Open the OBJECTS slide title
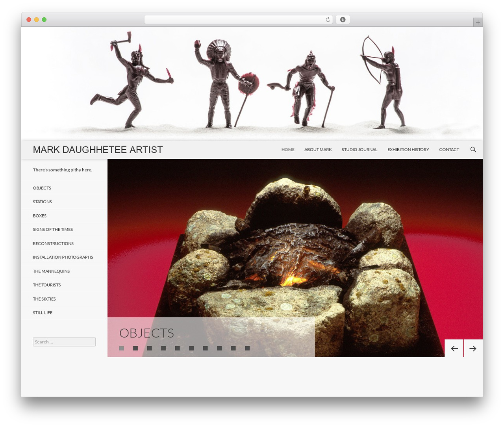 [x=146, y=333]
